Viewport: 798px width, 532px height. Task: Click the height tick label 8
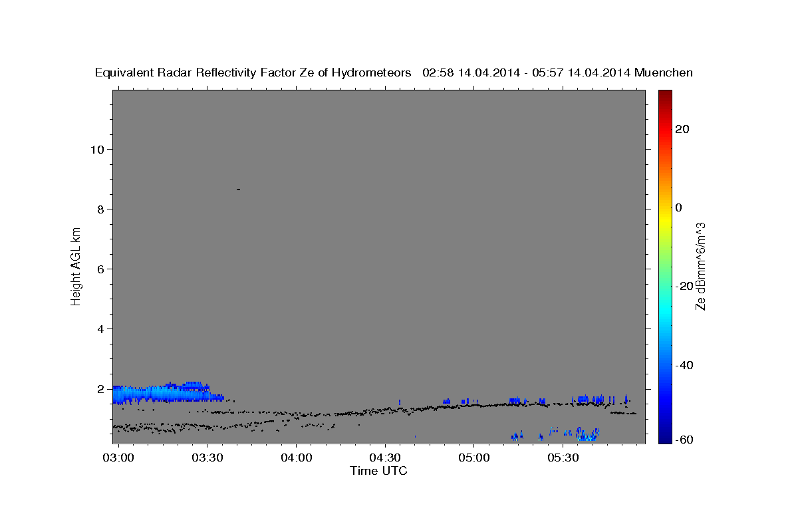(101, 209)
